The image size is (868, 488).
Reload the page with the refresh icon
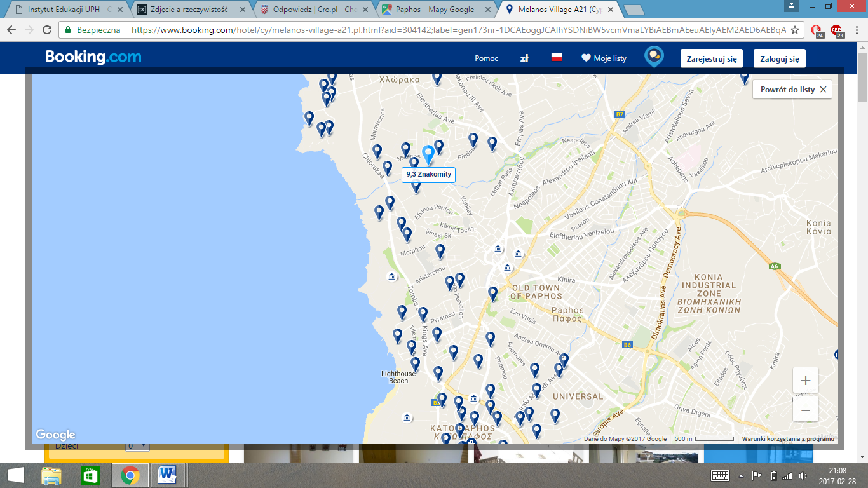(x=47, y=30)
